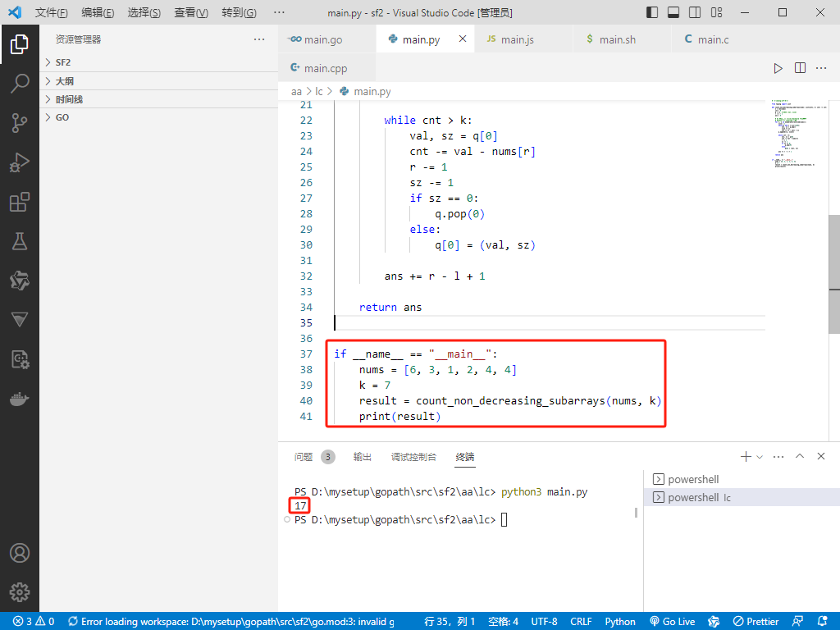Screen dimensions: 840x630
Task: Open the 转到(G) menu
Action: point(239,12)
